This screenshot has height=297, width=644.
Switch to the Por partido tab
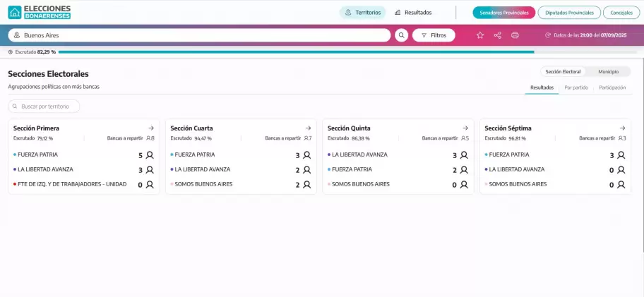[x=576, y=87]
